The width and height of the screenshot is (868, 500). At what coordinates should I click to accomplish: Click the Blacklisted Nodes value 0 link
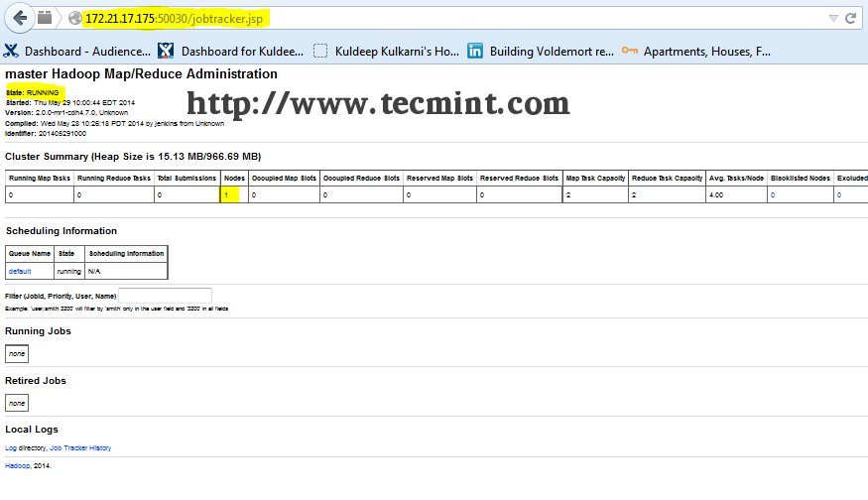[x=773, y=194]
